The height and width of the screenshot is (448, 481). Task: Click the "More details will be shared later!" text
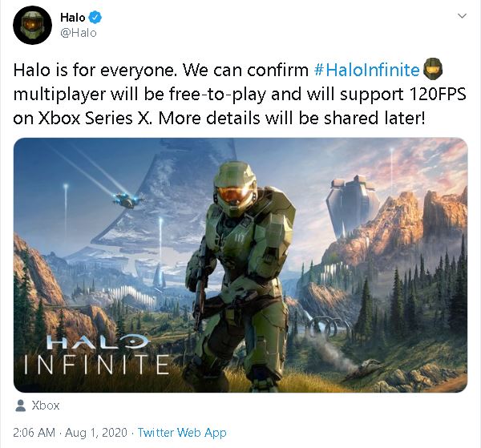click(x=292, y=118)
